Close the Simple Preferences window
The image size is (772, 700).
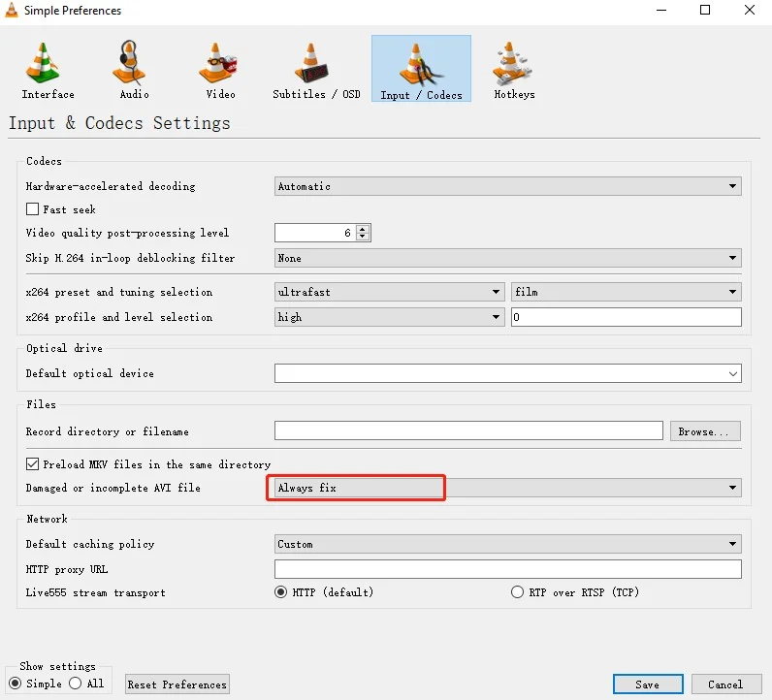[750, 10]
